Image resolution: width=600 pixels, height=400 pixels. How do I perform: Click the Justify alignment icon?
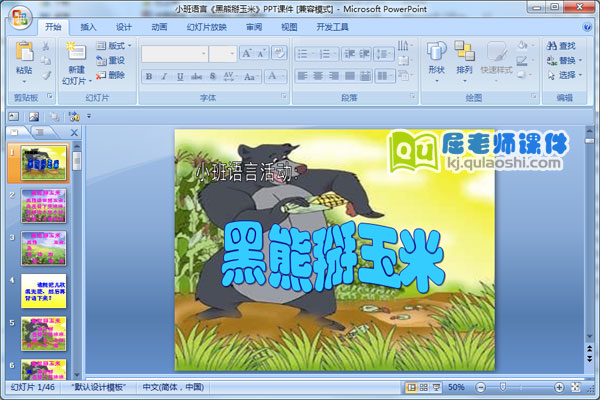pos(350,76)
